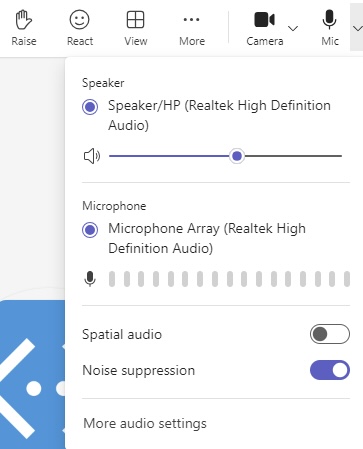Click the speaker volume icon
The width and height of the screenshot is (363, 449).
(x=91, y=156)
